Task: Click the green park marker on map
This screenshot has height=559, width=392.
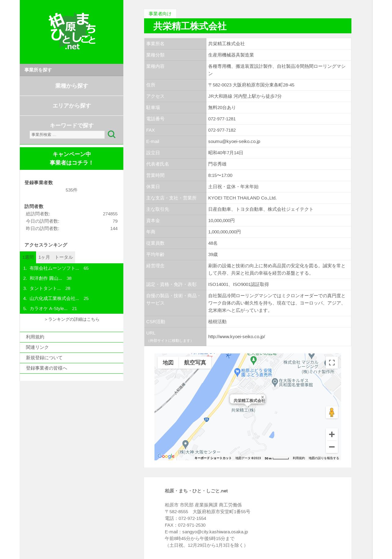Action: coord(253,360)
